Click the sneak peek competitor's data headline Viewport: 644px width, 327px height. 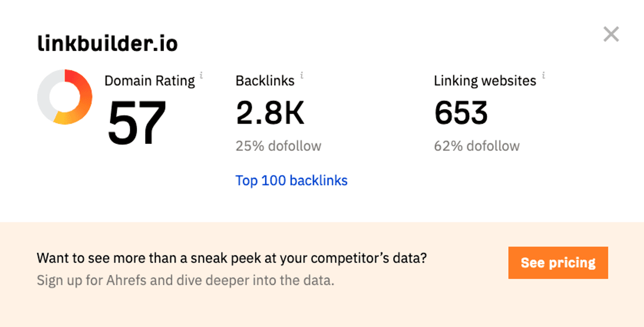231,258
